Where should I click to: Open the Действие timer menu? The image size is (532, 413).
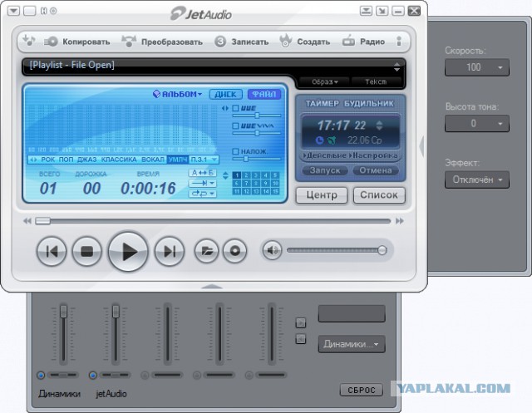325,155
